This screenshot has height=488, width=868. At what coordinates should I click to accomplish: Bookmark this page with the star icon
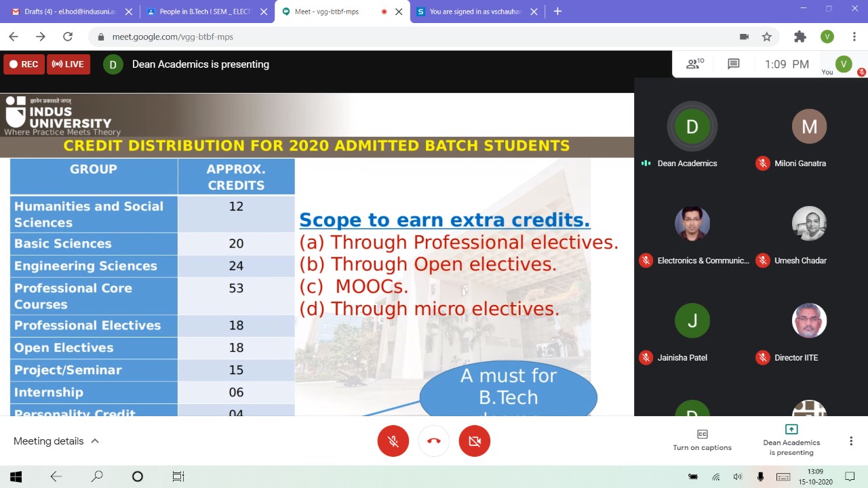pos(767,37)
